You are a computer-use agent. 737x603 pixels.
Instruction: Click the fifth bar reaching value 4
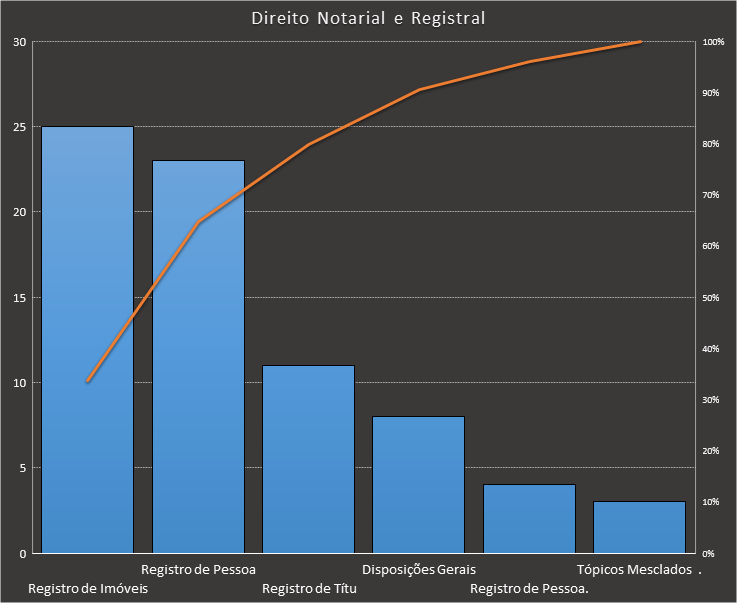529,519
